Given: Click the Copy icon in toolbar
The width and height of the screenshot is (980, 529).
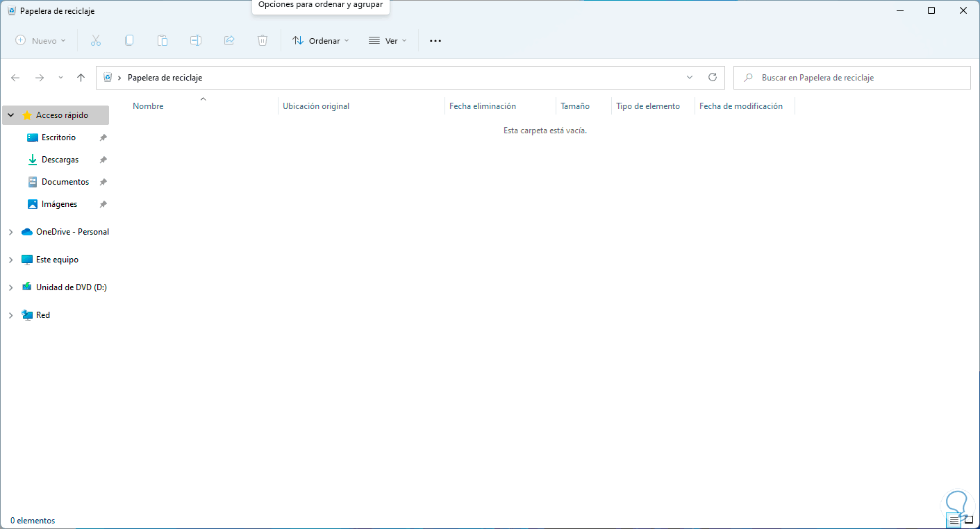Looking at the screenshot, I should coord(129,41).
